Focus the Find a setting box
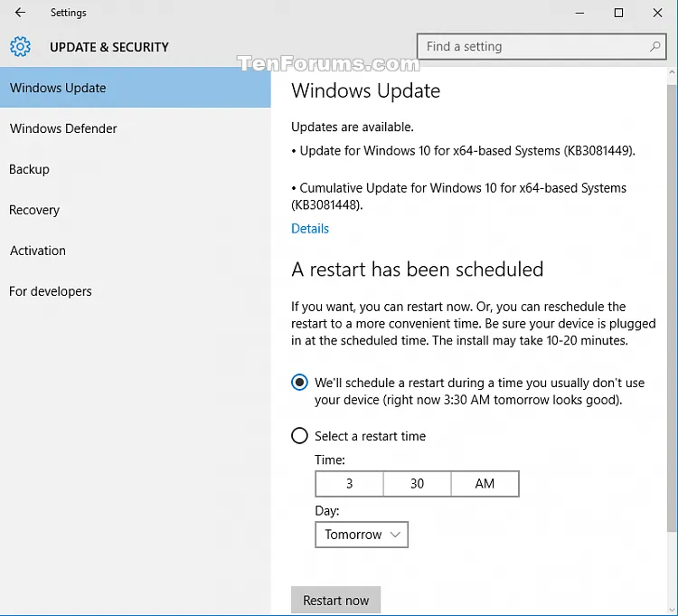 [x=541, y=46]
